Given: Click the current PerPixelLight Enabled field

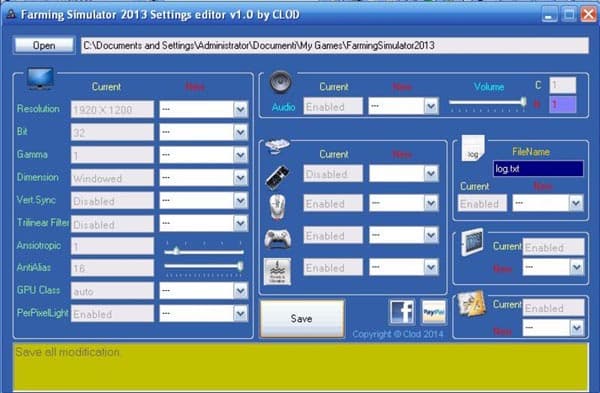Looking at the screenshot, I should [112, 314].
